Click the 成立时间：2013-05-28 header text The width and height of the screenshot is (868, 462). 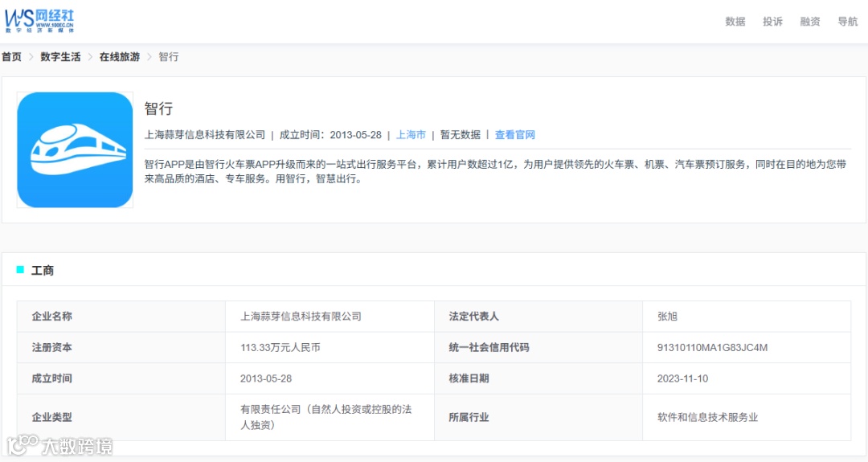tap(330, 135)
